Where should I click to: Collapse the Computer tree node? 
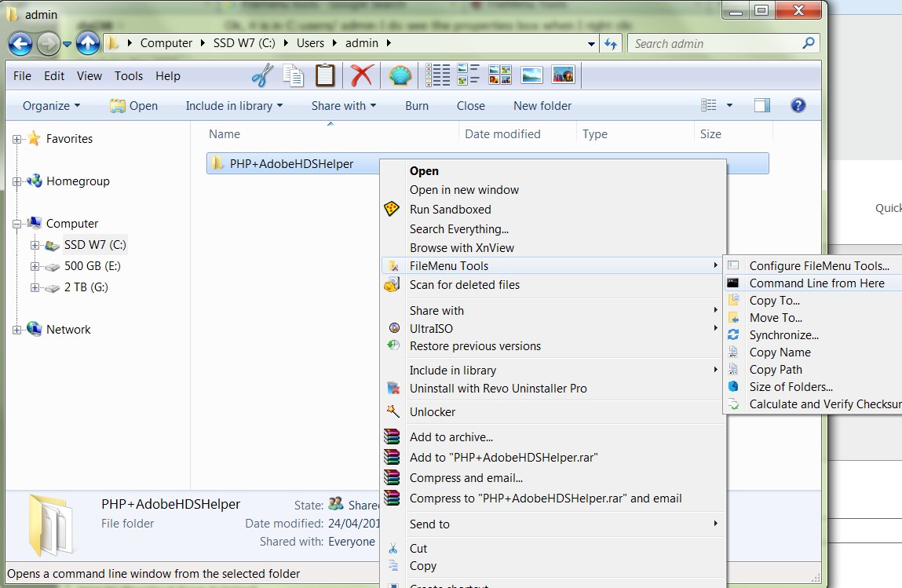(x=16, y=224)
